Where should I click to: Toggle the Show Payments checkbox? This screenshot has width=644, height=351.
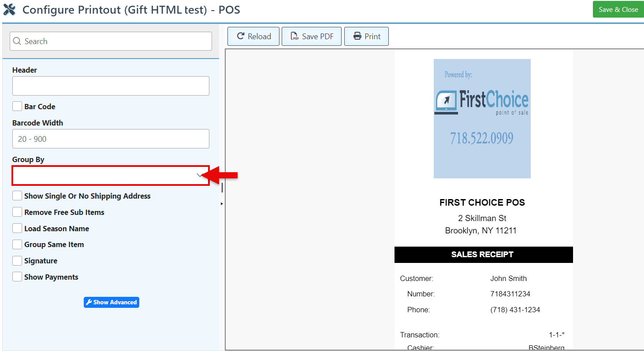click(x=17, y=277)
